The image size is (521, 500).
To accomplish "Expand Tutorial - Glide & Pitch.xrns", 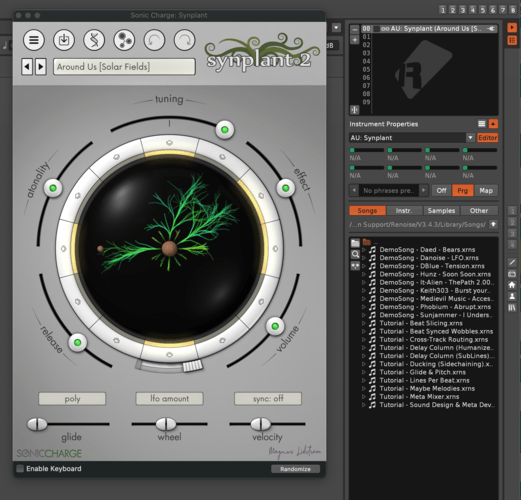I will coord(364,372).
